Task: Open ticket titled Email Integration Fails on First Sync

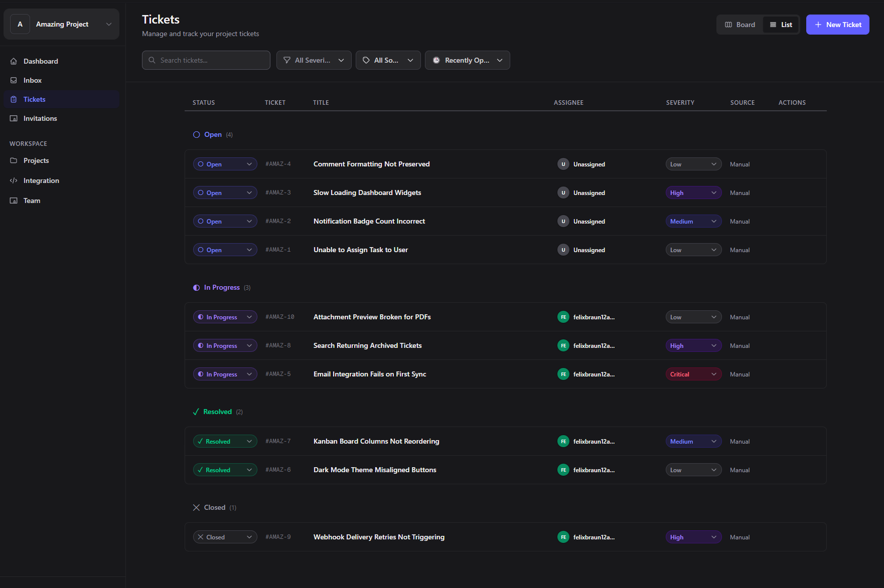Action: [x=370, y=373]
